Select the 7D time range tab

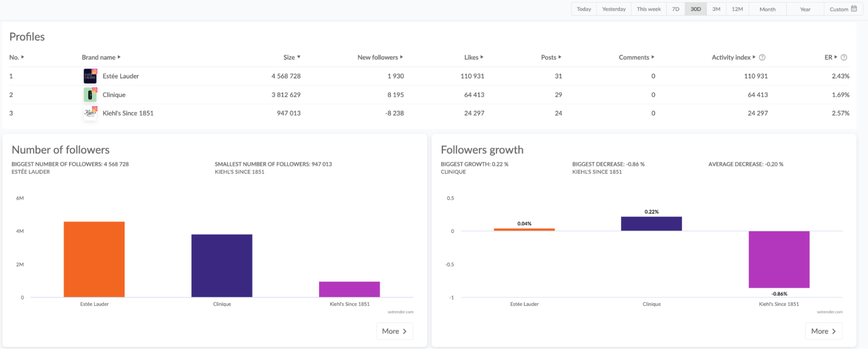(x=676, y=9)
